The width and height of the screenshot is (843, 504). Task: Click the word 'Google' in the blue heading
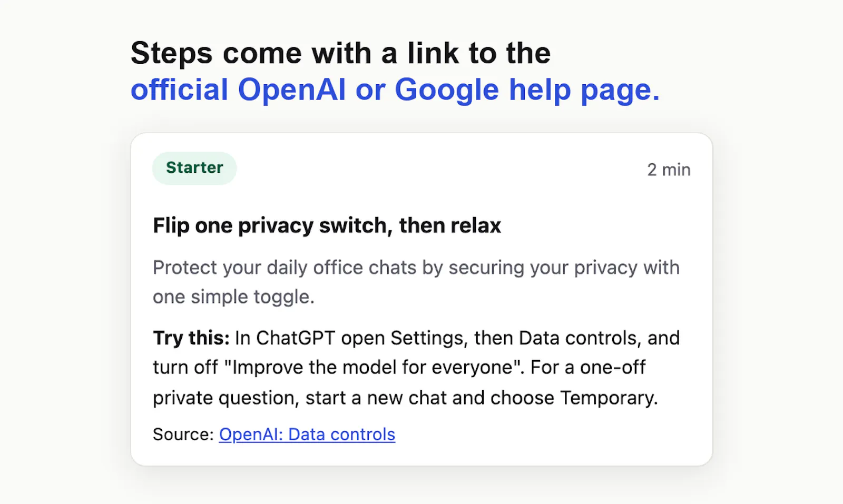pos(447,90)
